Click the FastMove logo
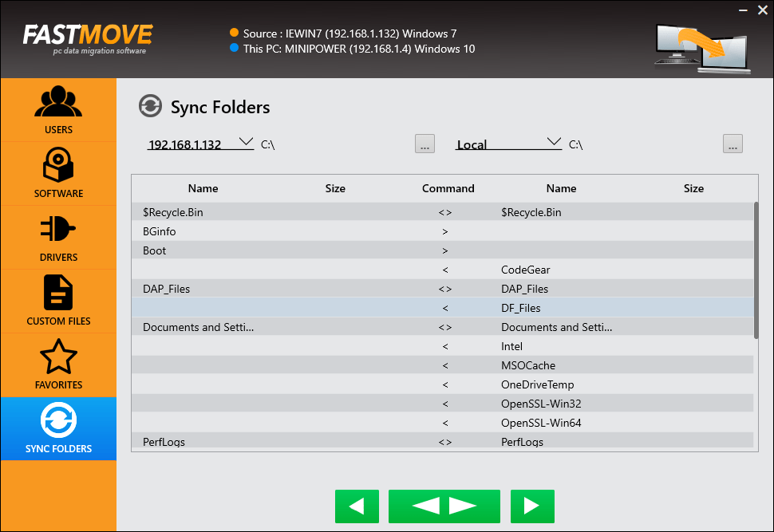Viewport: 774px width, 532px height. [x=88, y=39]
